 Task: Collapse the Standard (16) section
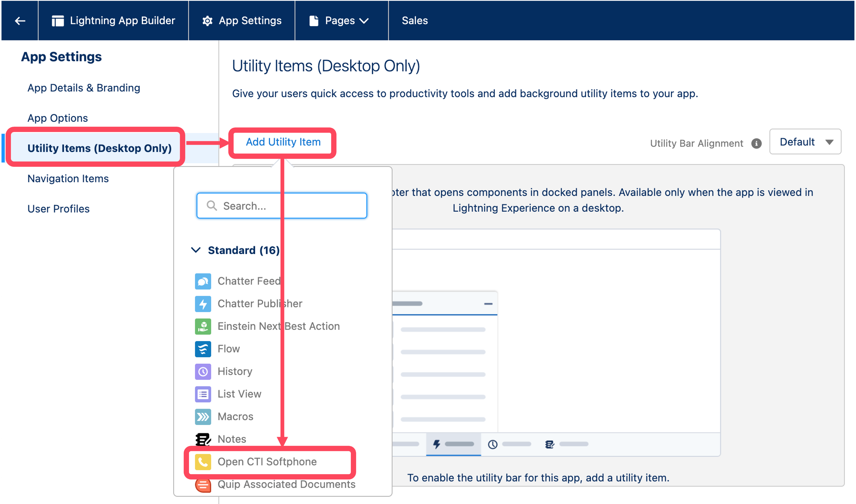(195, 250)
